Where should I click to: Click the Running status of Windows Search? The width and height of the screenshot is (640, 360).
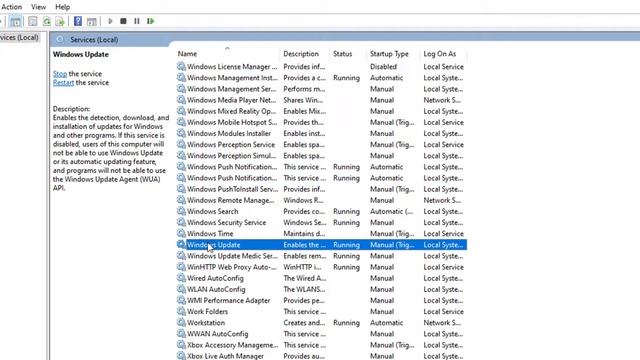347,211
